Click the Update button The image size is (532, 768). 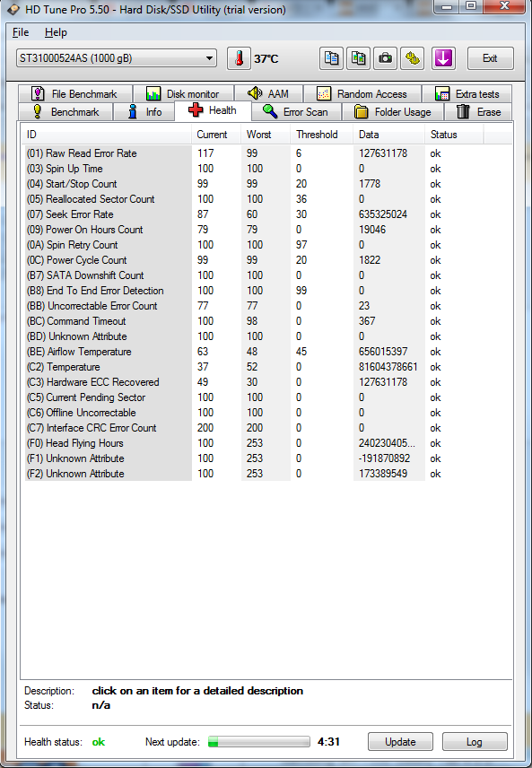(x=400, y=742)
